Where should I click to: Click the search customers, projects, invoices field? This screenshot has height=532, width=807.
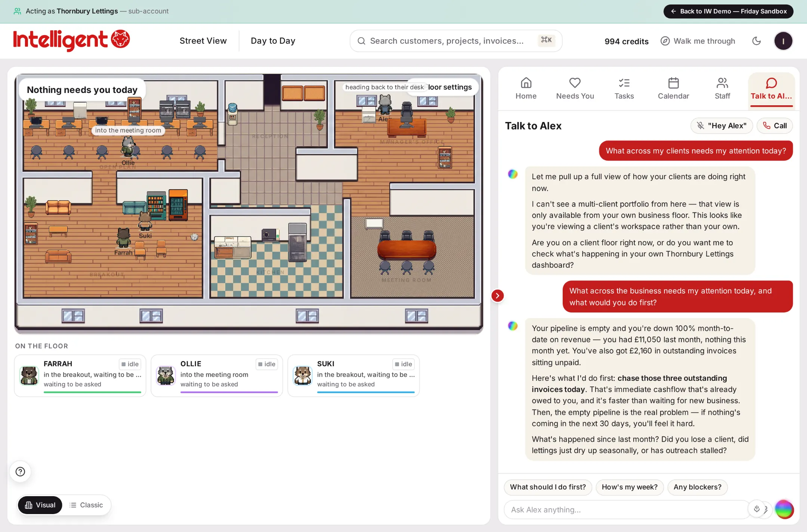click(456, 41)
